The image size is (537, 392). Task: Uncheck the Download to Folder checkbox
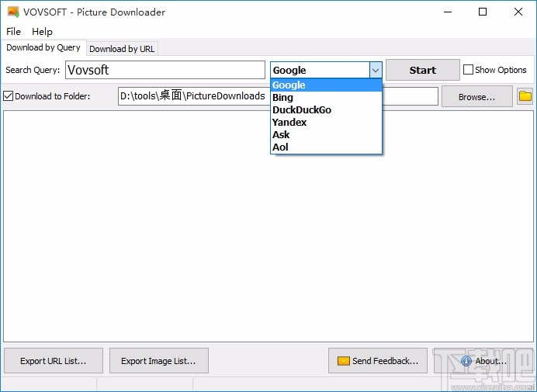(x=9, y=96)
